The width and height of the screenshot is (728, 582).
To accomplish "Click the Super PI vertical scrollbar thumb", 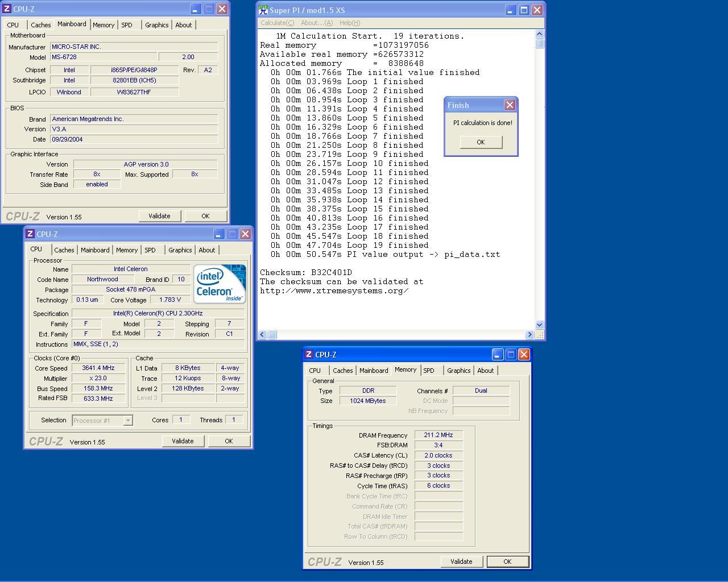I will click(x=540, y=44).
